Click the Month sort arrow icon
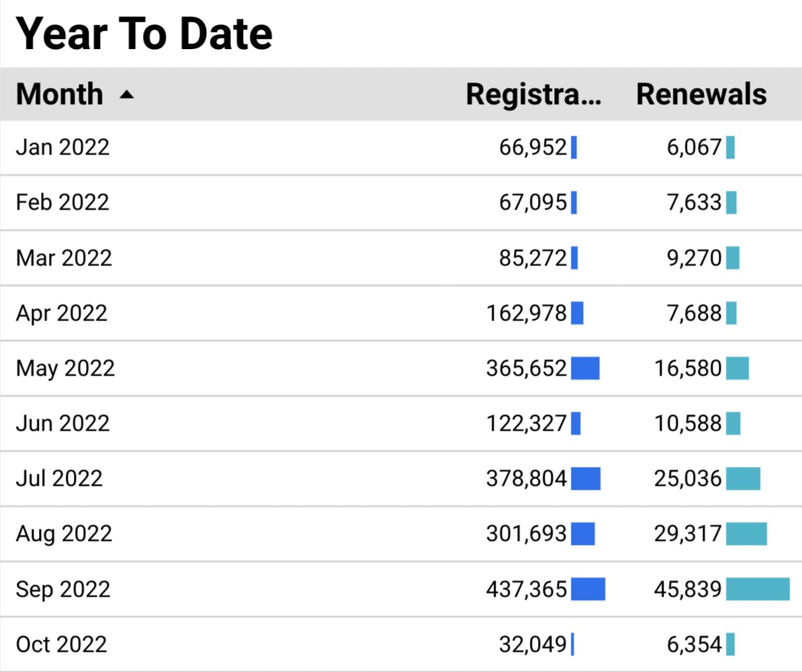Viewport: 802px width, 672px height. coord(126,95)
